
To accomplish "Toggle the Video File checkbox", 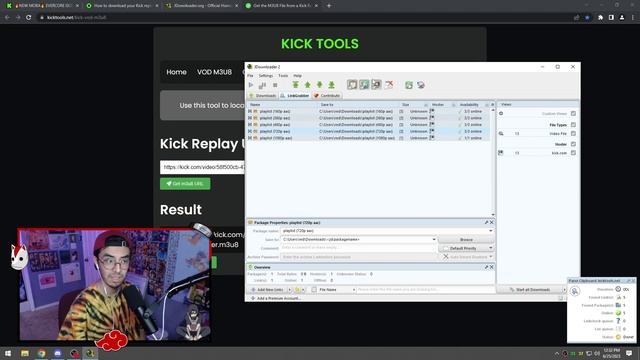I will point(573,133).
